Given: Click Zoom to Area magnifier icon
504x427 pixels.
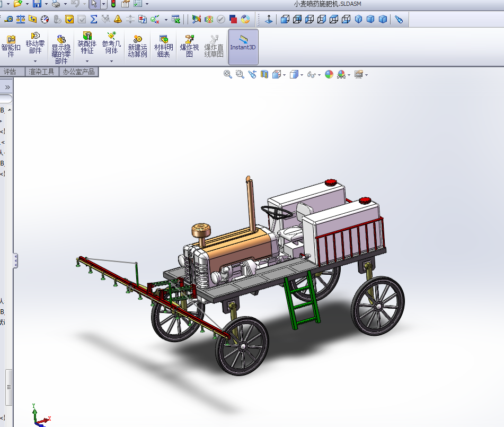Looking at the screenshot, I should point(240,74).
